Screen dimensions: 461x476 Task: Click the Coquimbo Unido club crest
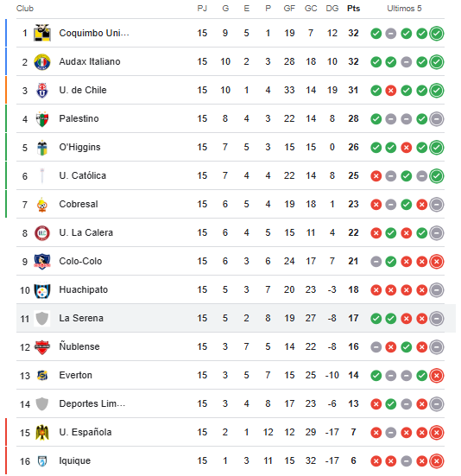click(x=42, y=33)
